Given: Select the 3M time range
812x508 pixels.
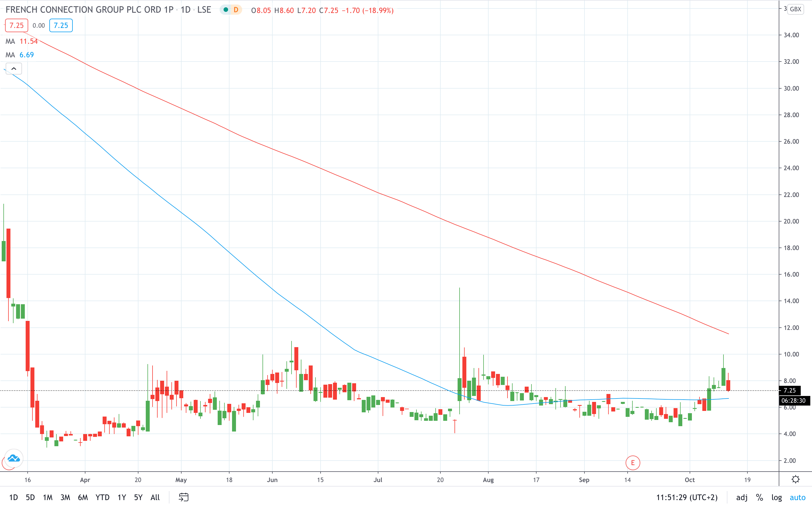Looking at the screenshot, I should (x=65, y=497).
